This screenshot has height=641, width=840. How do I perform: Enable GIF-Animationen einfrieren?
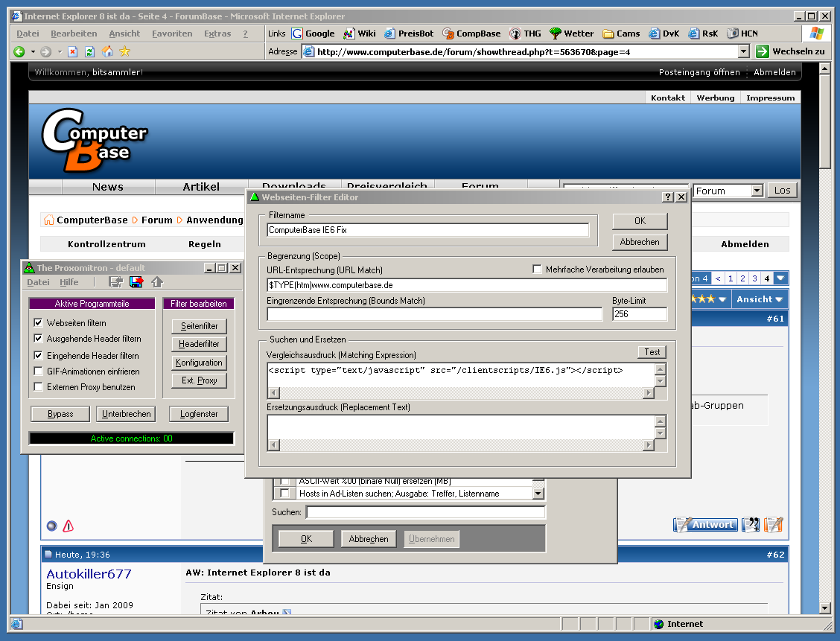coord(36,369)
